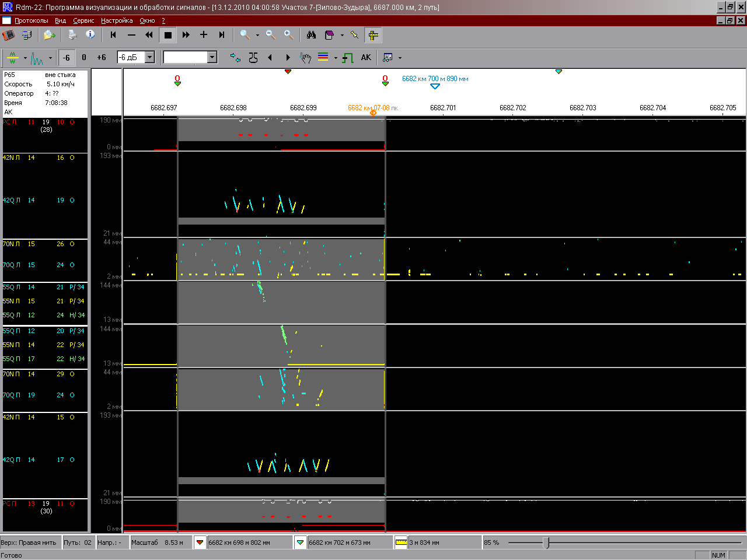Open the empty combo box dropdown

tap(212, 57)
